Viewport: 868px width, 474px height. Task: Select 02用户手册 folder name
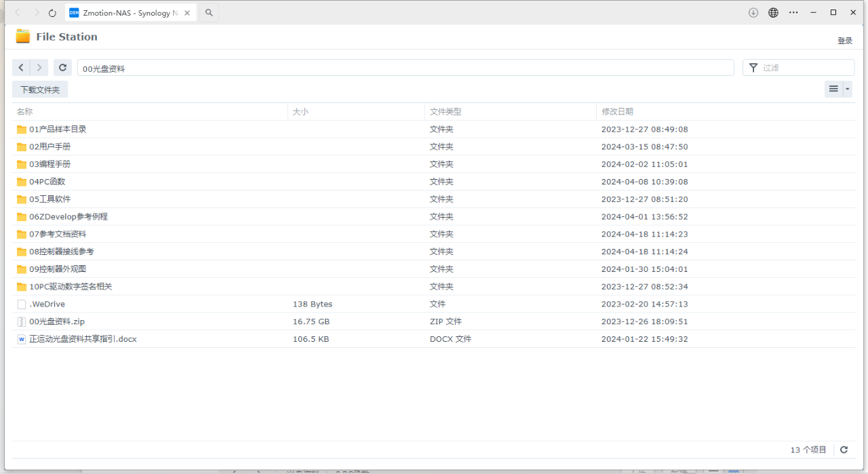pos(50,147)
